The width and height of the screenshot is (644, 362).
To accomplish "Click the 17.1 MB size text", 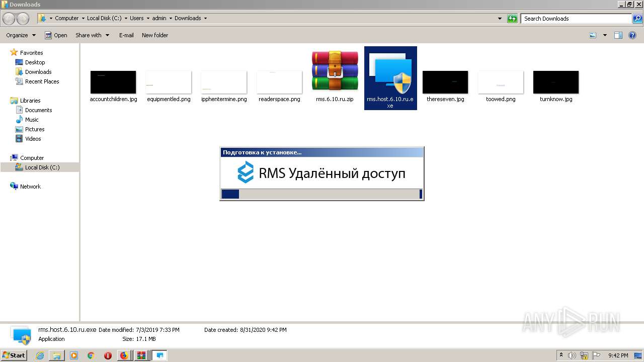I will tap(146, 339).
